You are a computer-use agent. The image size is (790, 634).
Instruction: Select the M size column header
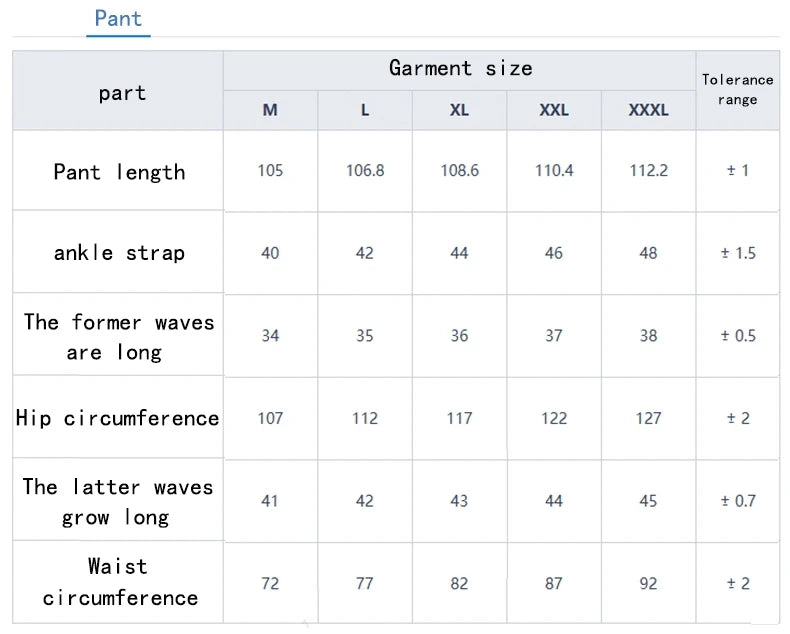pos(270,110)
